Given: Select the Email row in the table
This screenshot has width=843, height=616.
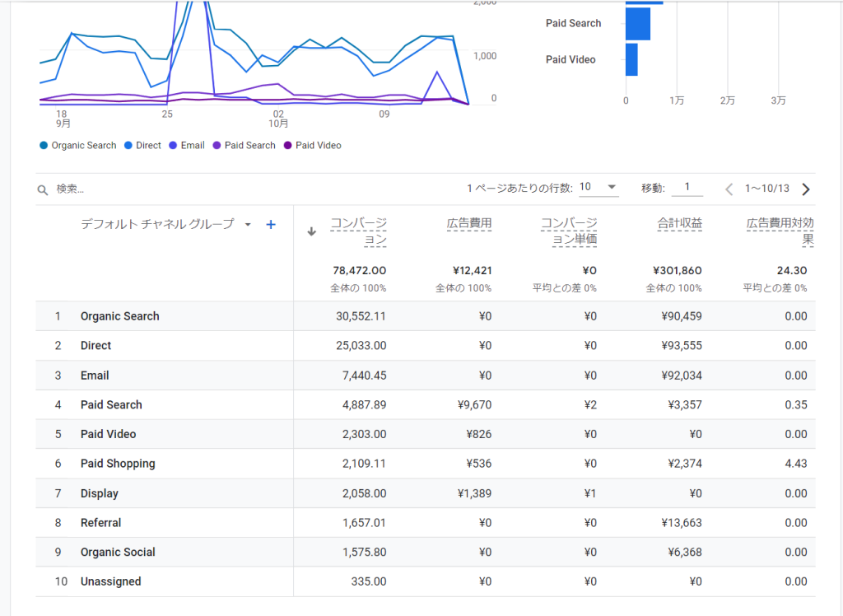Looking at the screenshot, I should pyautogui.click(x=426, y=376).
